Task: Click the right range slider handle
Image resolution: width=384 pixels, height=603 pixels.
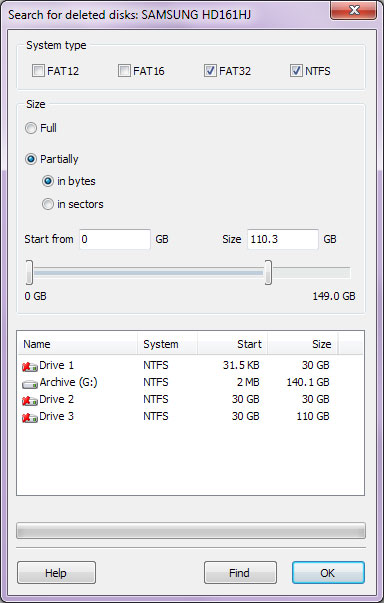Action: 268,272
